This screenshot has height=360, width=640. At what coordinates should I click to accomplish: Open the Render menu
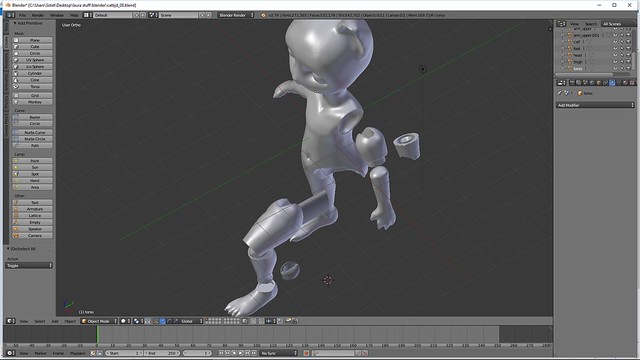click(38, 15)
